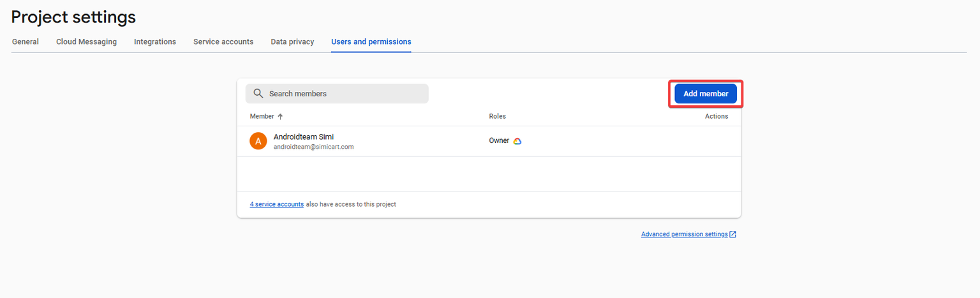The height and width of the screenshot is (298, 980).
Task: Click the orange "A" avatar icon
Action: tap(258, 141)
